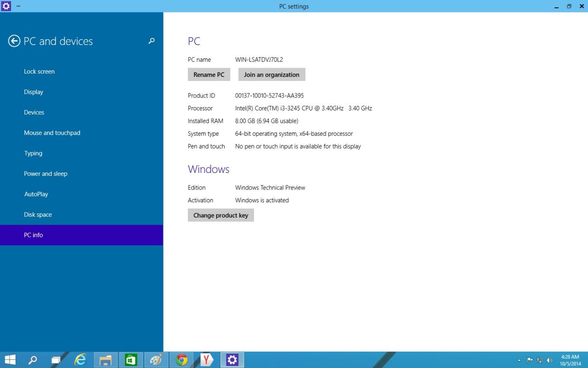Click the volume speaker tray icon
The image size is (588, 368).
coord(549,360)
